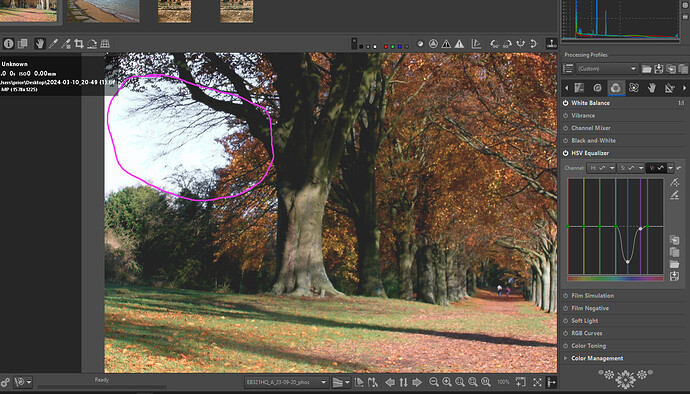This screenshot has height=394, width=690.
Task: Switch to the Exposure tab
Action: (x=579, y=88)
